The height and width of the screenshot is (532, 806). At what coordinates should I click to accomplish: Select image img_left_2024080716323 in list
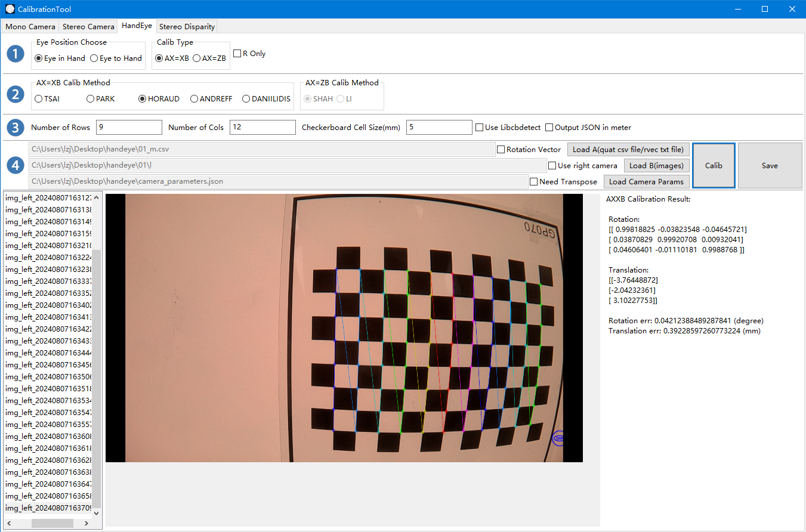tap(48, 270)
